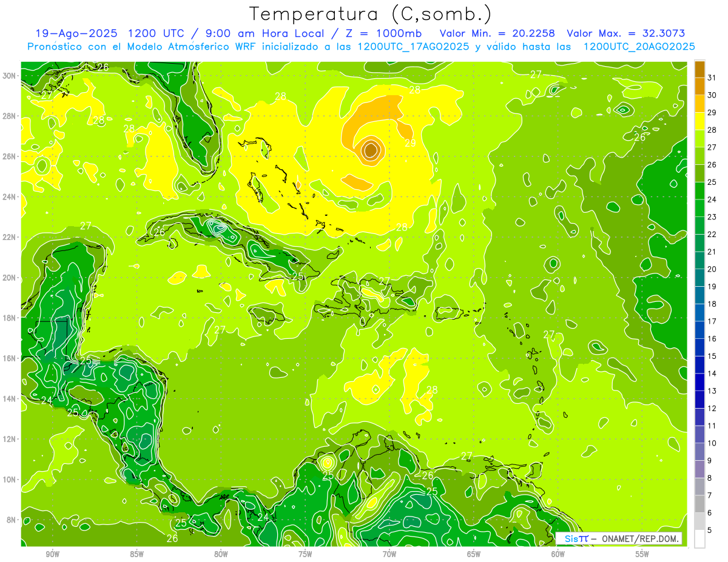Image resolution: width=728 pixels, height=562 pixels.
Task: Click the legend swatch between 26 and 27
Action: pos(700,156)
